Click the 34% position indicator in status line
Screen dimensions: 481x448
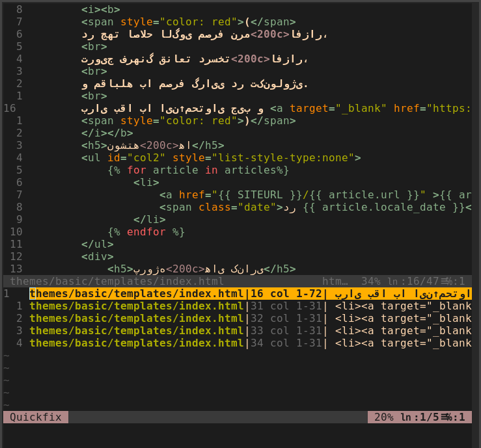(x=370, y=281)
